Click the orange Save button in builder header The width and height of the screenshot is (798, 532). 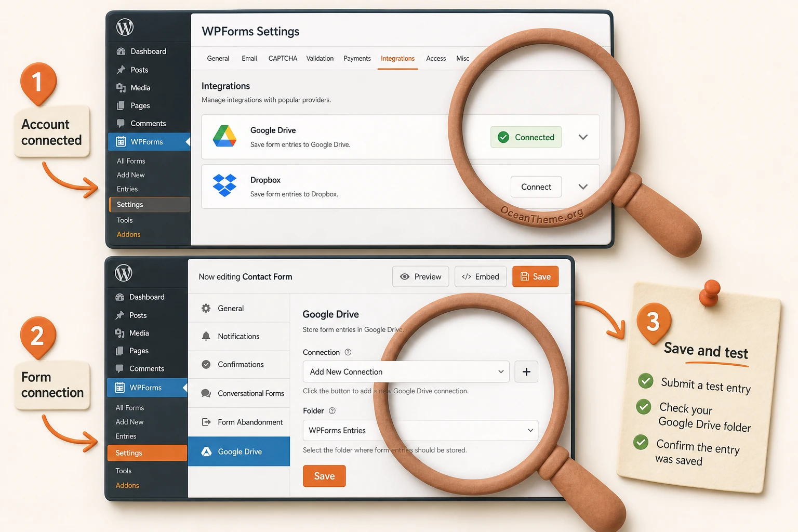coord(536,276)
